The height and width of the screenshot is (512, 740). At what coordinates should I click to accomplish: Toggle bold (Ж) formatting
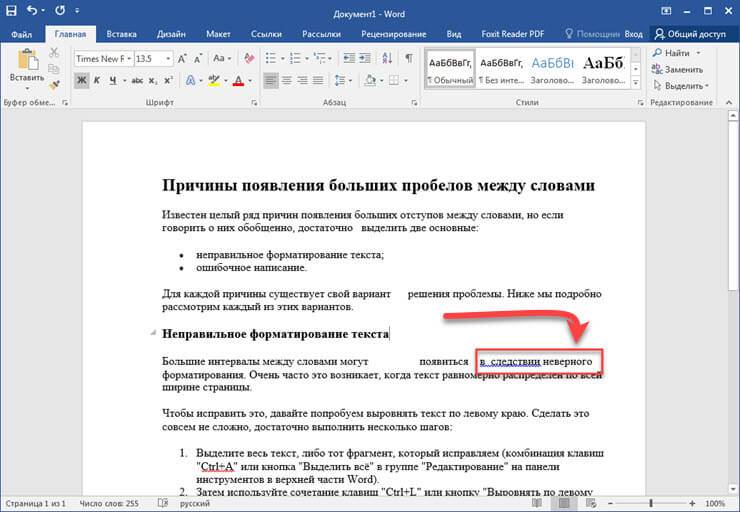pyautogui.click(x=82, y=81)
